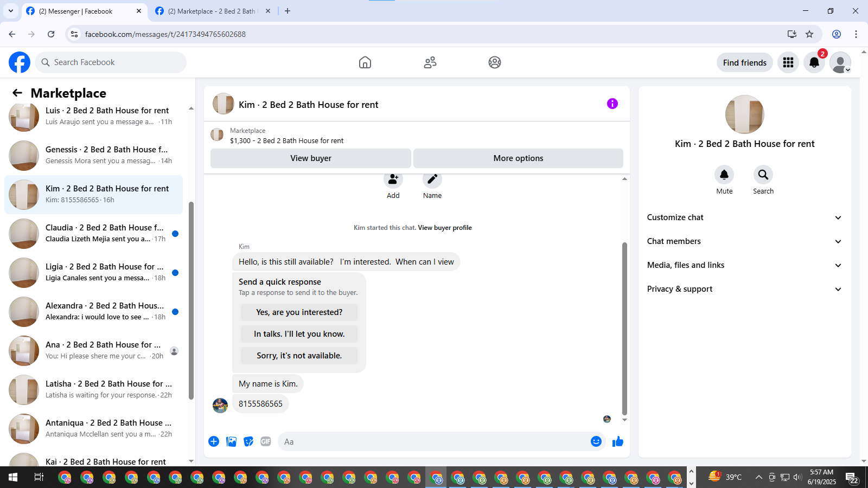Viewport: 868px width, 488px height.
Task: Click View buyer button
Action: pyautogui.click(x=311, y=158)
